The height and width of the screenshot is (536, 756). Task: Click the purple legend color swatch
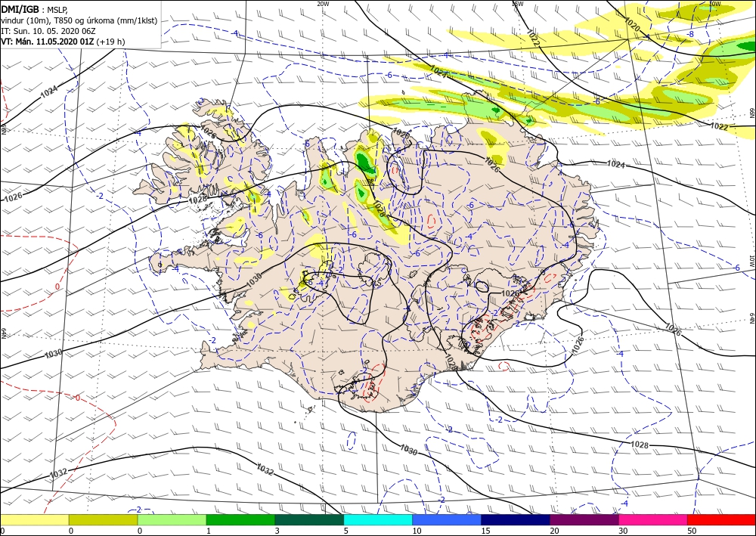click(584, 519)
